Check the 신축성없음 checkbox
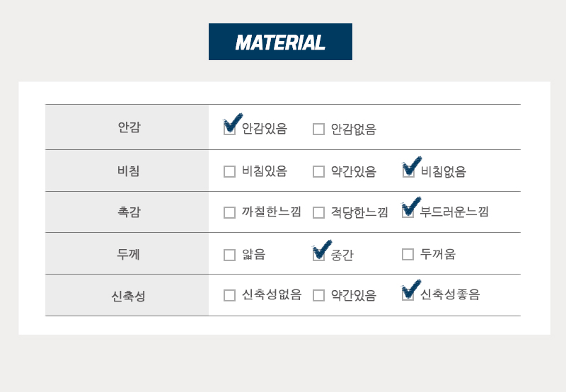The width and height of the screenshot is (566, 392). pos(229,295)
